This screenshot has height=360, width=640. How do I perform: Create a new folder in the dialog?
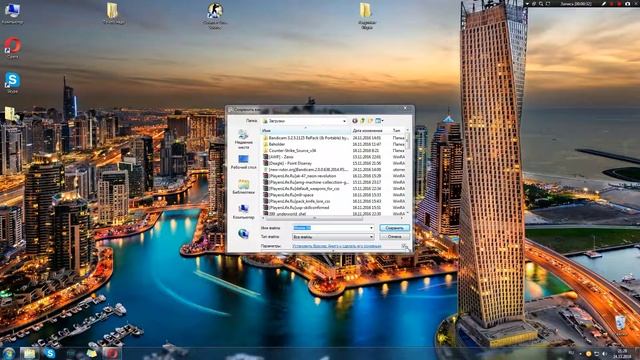pyautogui.click(x=370, y=121)
